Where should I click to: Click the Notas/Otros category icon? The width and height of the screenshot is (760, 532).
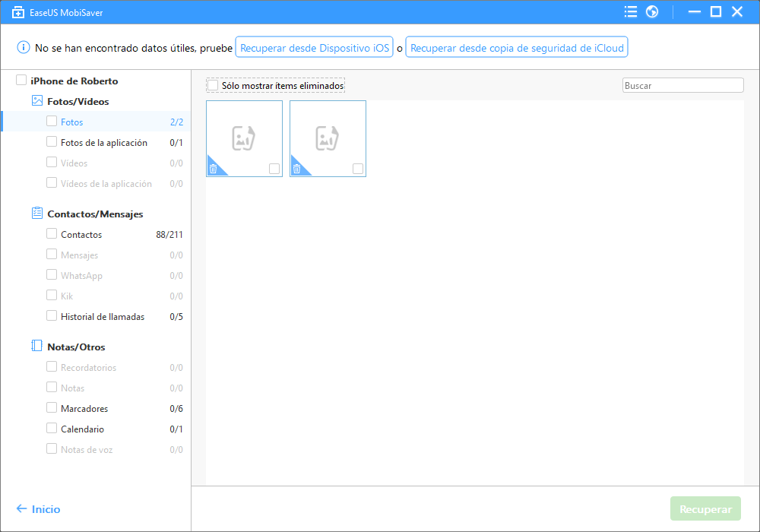click(36, 347)
